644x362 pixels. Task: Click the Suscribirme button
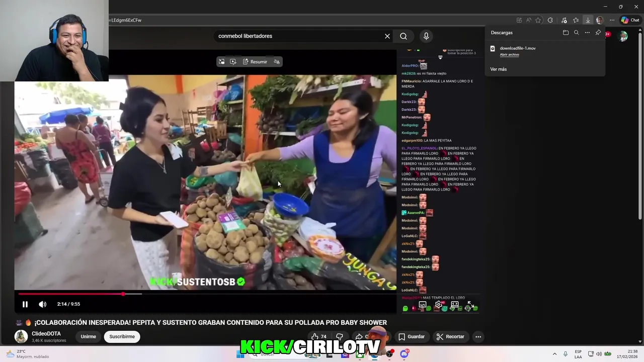[x=122, y=337]
